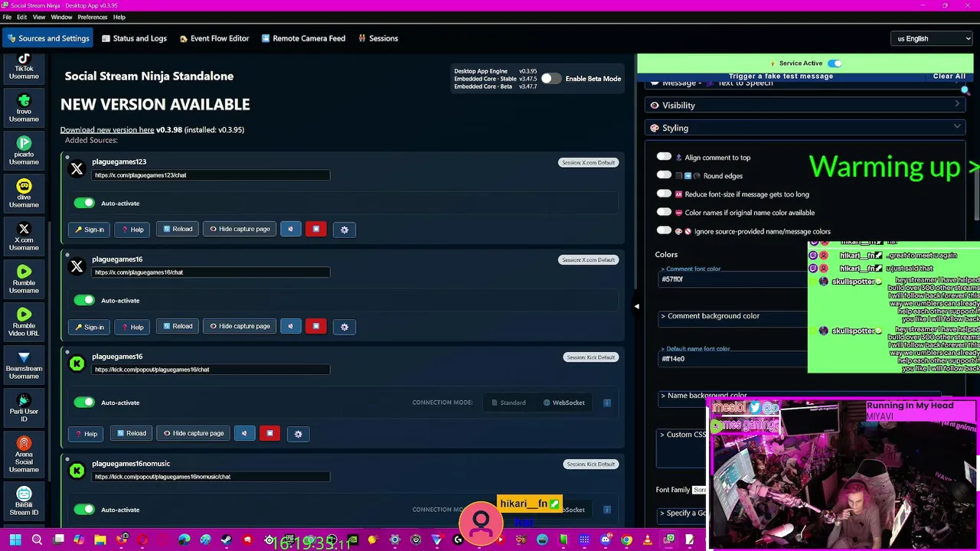Stop the plaguegames123 X source
Screen dimensions: 980x551
[x=316, y=229]
